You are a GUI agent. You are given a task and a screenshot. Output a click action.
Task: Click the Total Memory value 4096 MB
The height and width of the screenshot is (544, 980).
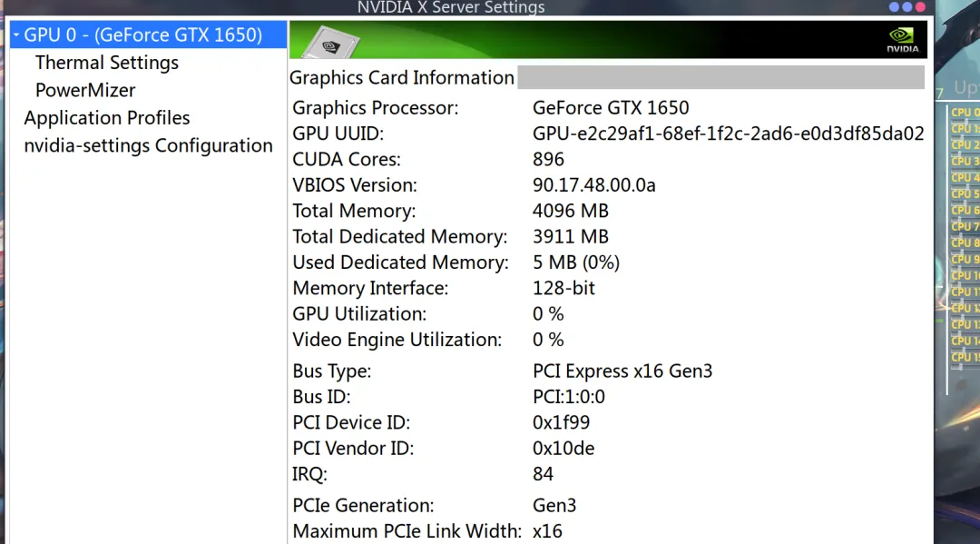pos(570,211)
